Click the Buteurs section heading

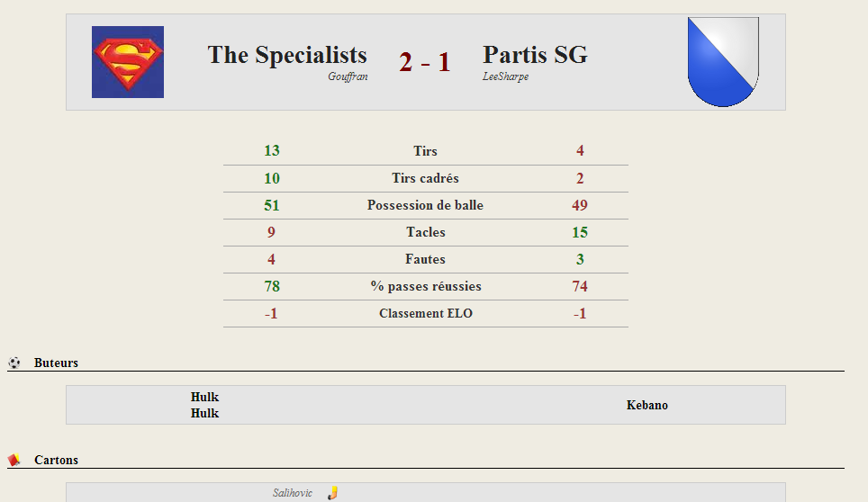56,363
